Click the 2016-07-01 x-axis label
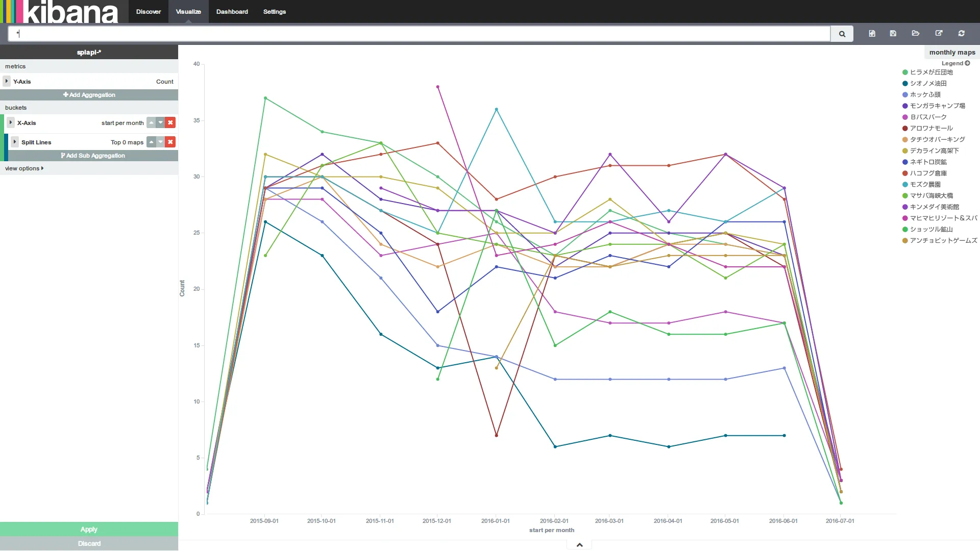The width and height of the screenshot is (980, 551). (840, 521)
